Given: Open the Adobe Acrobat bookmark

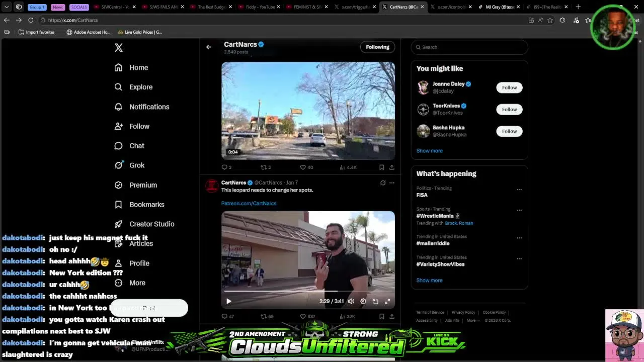Looking at the screenshot, I should (89, 32).
